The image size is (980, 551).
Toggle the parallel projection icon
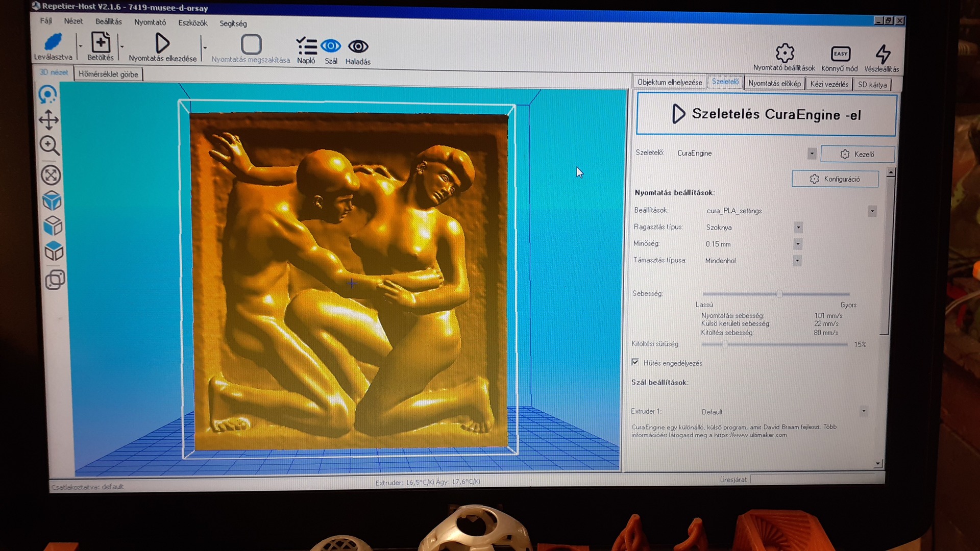(x=55, y=280)
